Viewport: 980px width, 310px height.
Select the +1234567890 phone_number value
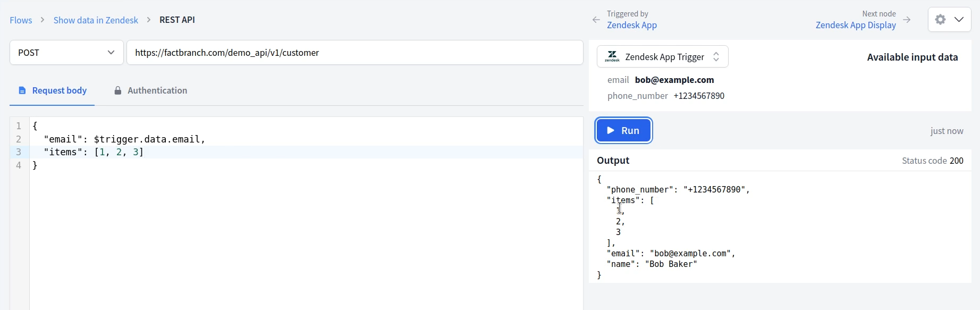point(699,96)
